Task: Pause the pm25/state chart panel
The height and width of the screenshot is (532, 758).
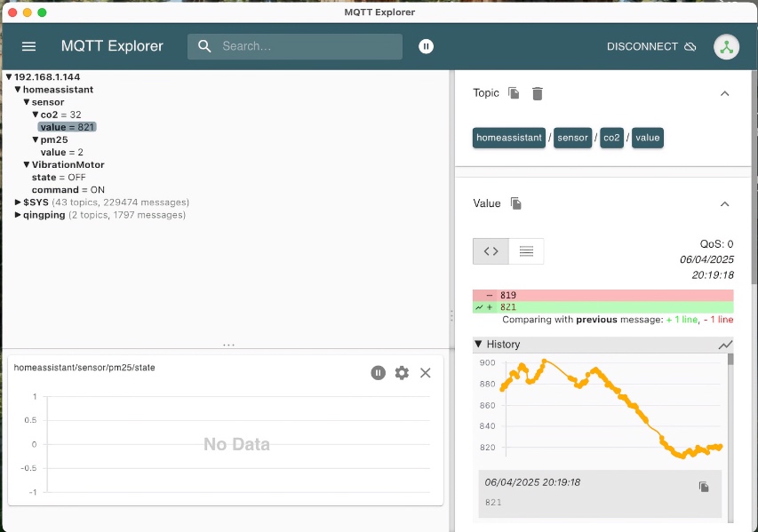Action: coord(378,372)
